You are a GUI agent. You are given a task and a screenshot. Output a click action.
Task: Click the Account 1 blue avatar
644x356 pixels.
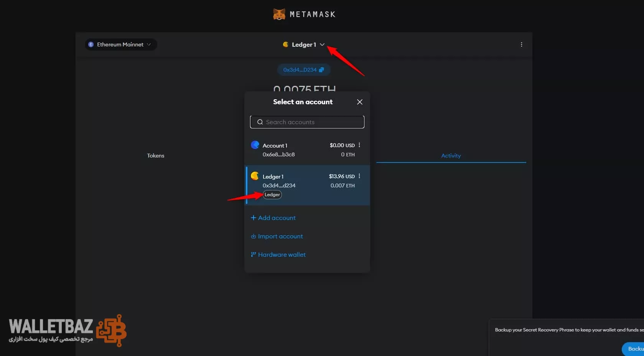[255, 145]
